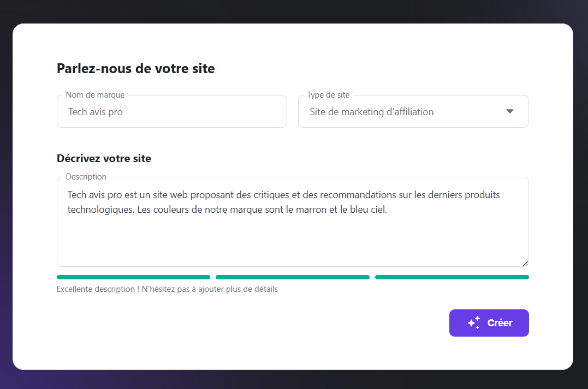Click inside the "Nom de marque" field
Screen dimensions: 588x389
(x=171, y=111)
